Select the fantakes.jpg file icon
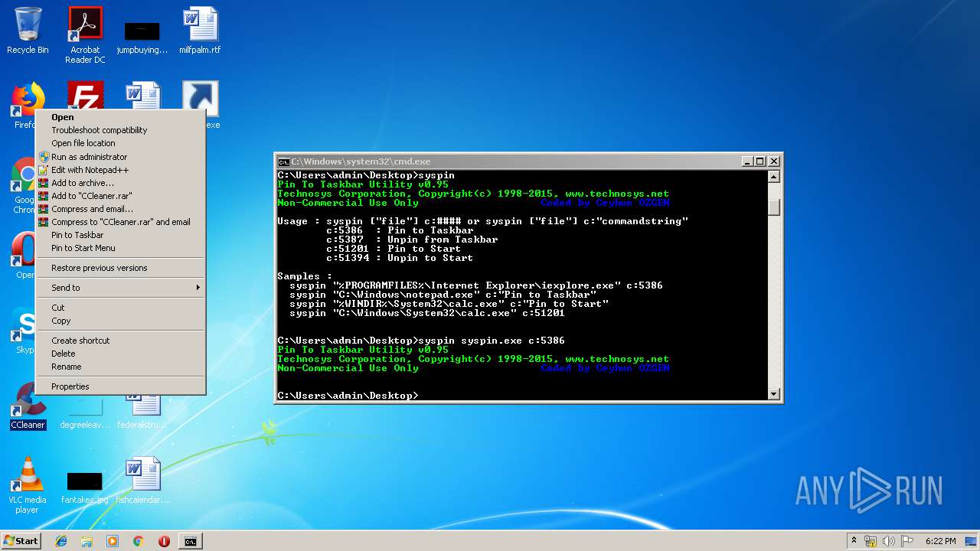 click(x=84, y=487)
